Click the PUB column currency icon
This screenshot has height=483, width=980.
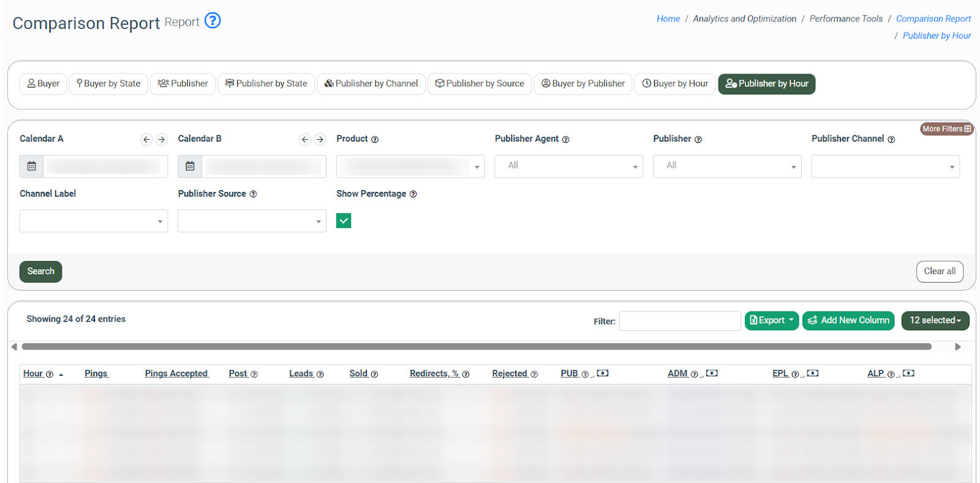(x=603, y=373)
